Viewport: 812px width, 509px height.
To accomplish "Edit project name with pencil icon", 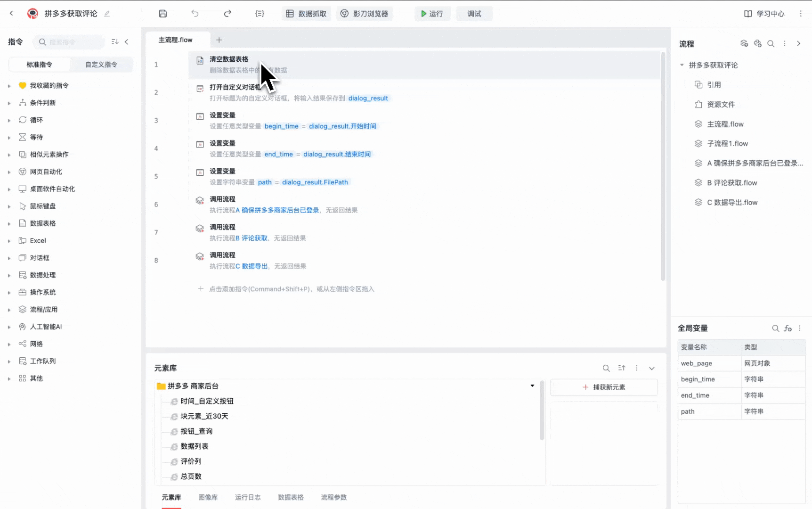I will (x=107, y=14).
